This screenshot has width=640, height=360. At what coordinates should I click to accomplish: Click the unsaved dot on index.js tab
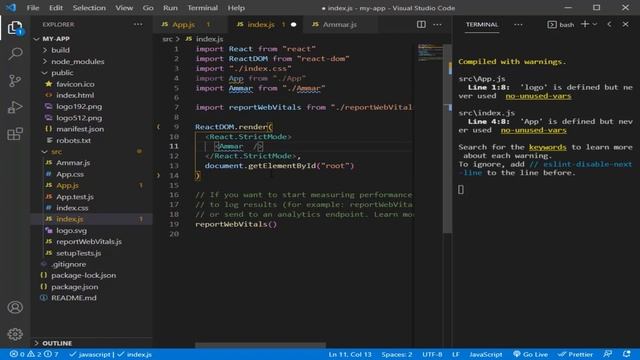(293, 24)
